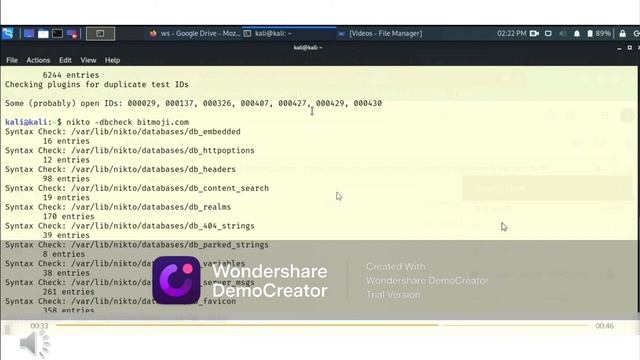Click the 'nikto -dbcheck bitmoji.com' command
This screenshot has width=640, height=360.
pyautogui.click(x=127, y=122)
